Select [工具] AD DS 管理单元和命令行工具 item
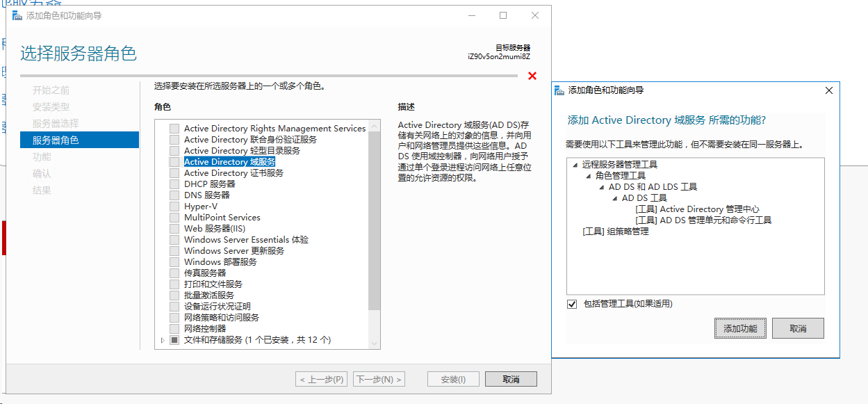This screenshot has width=868, height=404. (703, 220)
